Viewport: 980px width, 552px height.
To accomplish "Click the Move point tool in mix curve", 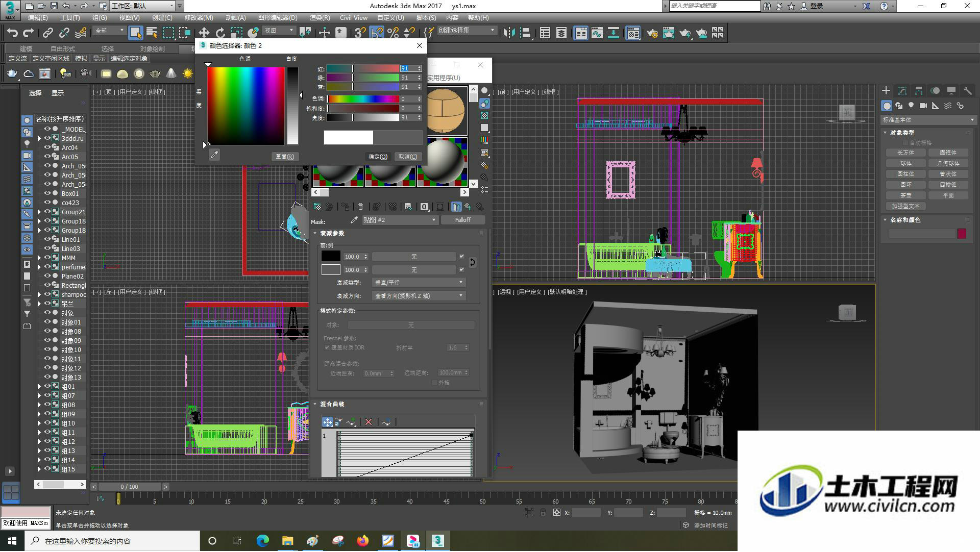I will pos(327,422).
